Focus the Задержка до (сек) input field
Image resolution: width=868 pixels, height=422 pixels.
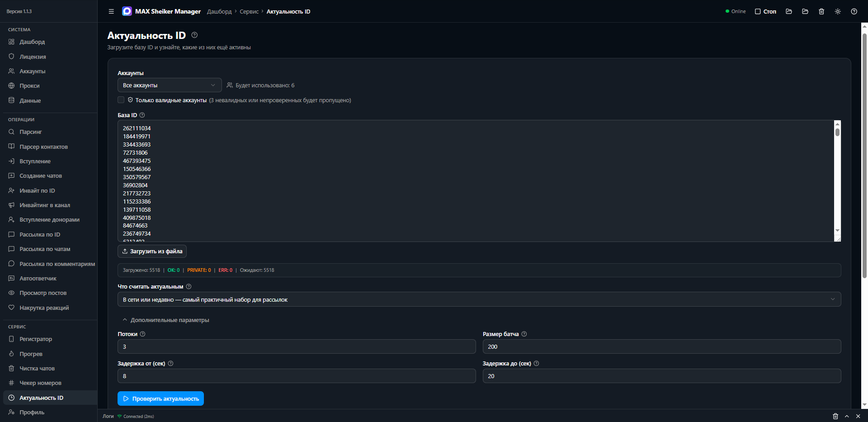point(662,376)
